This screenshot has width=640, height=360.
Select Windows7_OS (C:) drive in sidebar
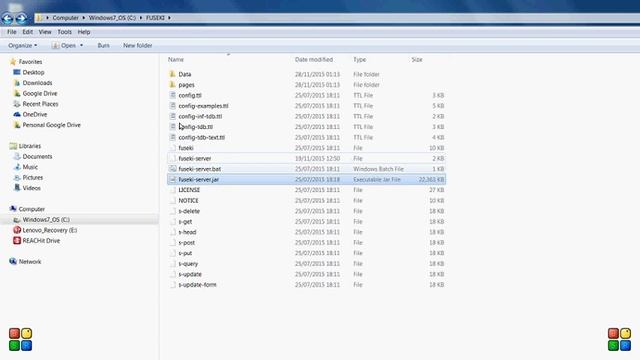pos(46,220)
